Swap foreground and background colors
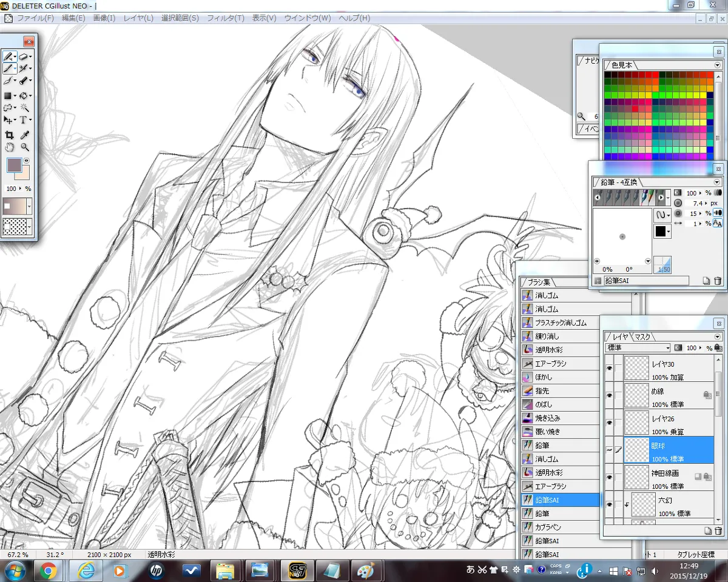 tap(26, 160)
